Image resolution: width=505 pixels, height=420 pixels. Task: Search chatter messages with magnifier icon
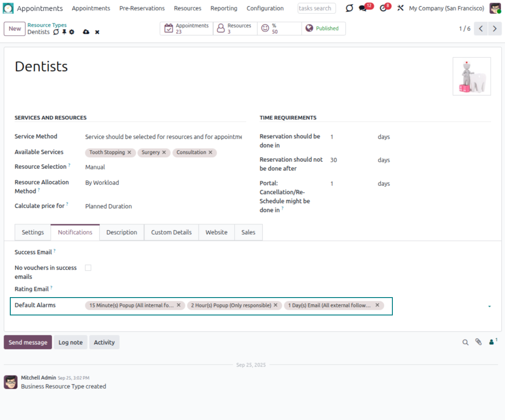(x=465, y=342)
